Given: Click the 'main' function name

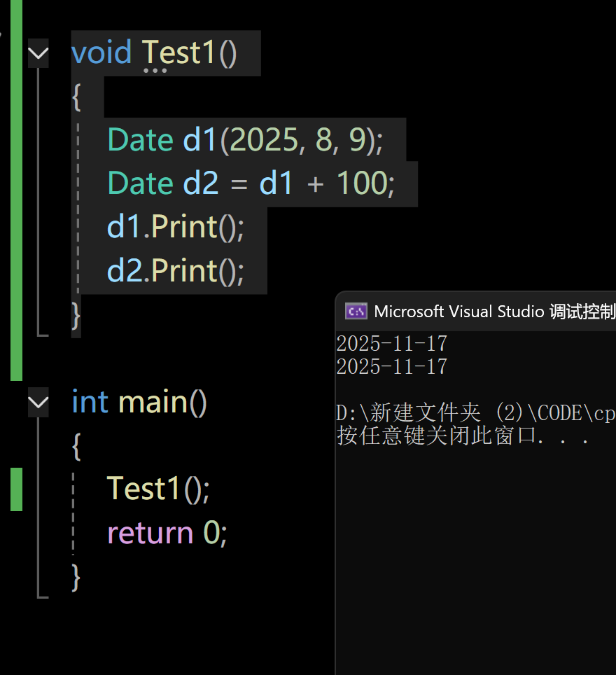Looking at the screenshot, I should click(153, 403).
